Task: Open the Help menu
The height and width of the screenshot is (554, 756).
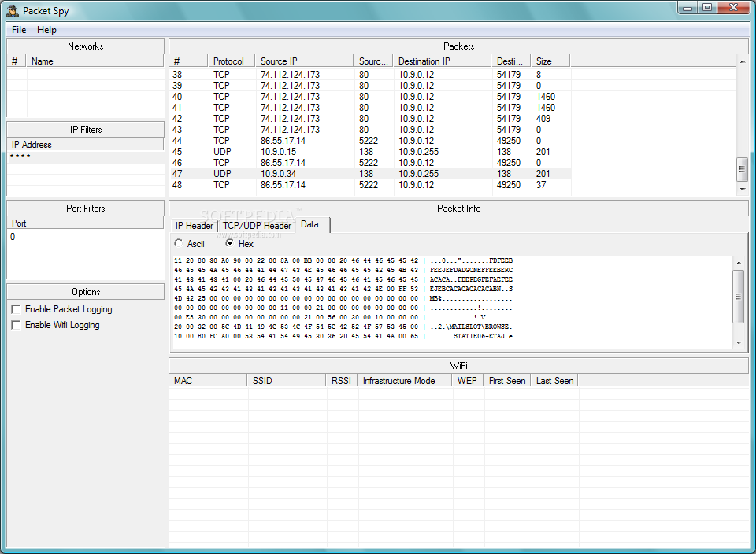Action: click(46, 30)
